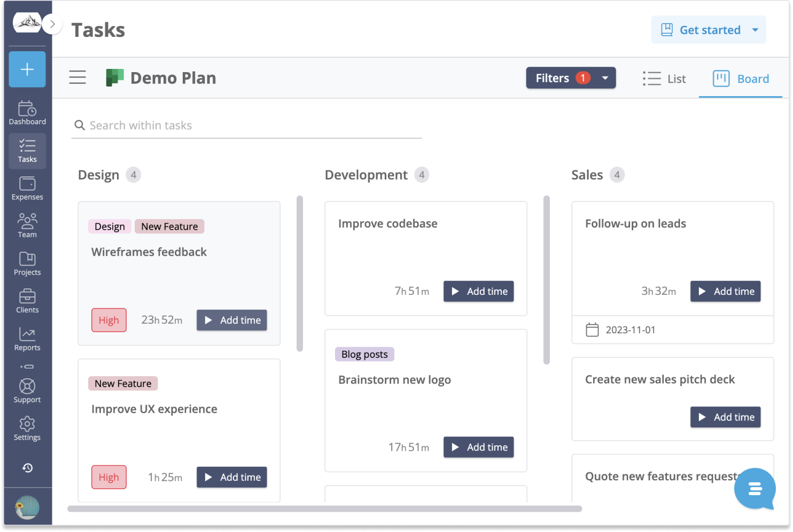Open the Get started dropdown
Screen dimensions: 793x532
(x=709, y=29)
